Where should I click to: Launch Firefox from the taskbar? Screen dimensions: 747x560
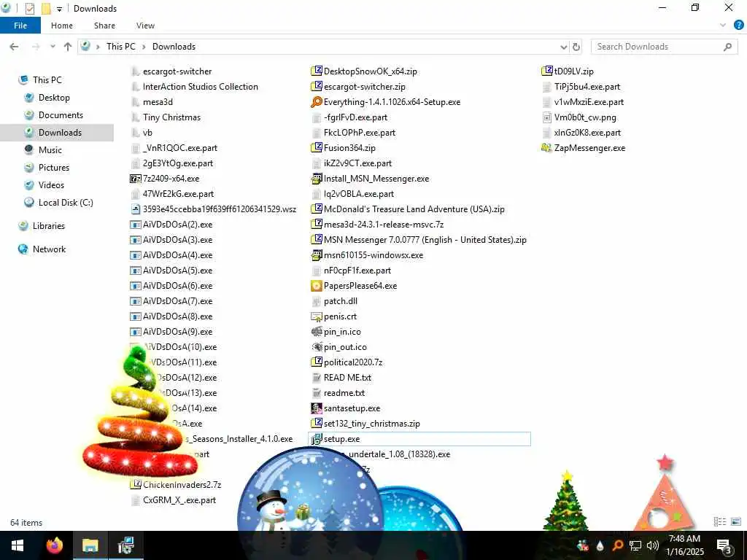point(55,545)
